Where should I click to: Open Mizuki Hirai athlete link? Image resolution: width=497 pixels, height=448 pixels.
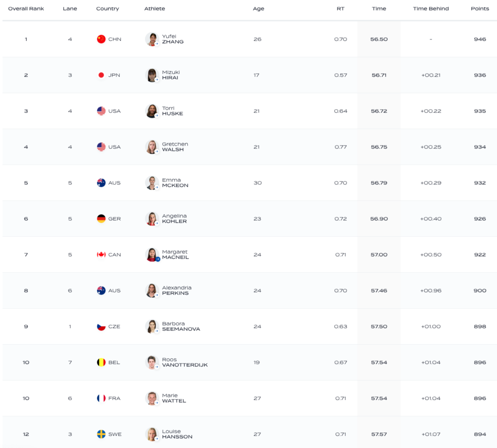pos(171,75)
